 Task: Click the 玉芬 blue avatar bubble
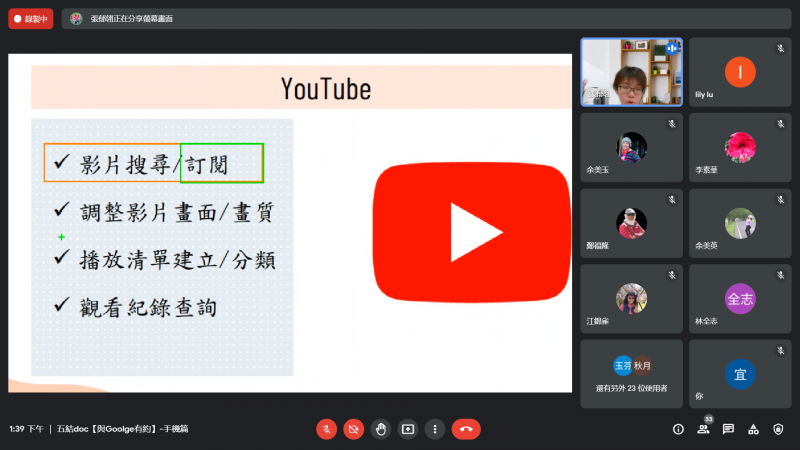[623, 366]
